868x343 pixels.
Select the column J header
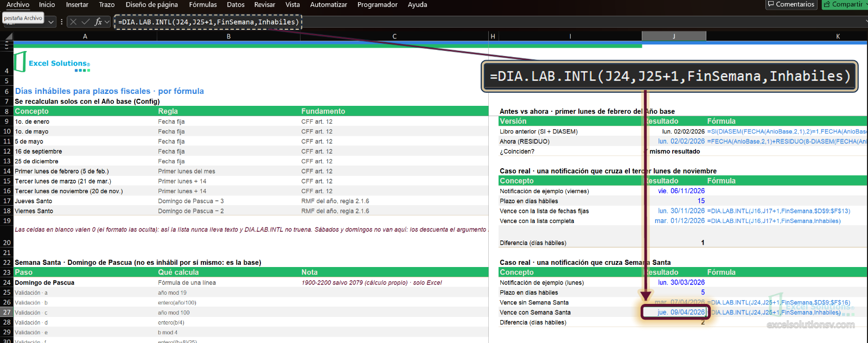(x=674, y=36)
